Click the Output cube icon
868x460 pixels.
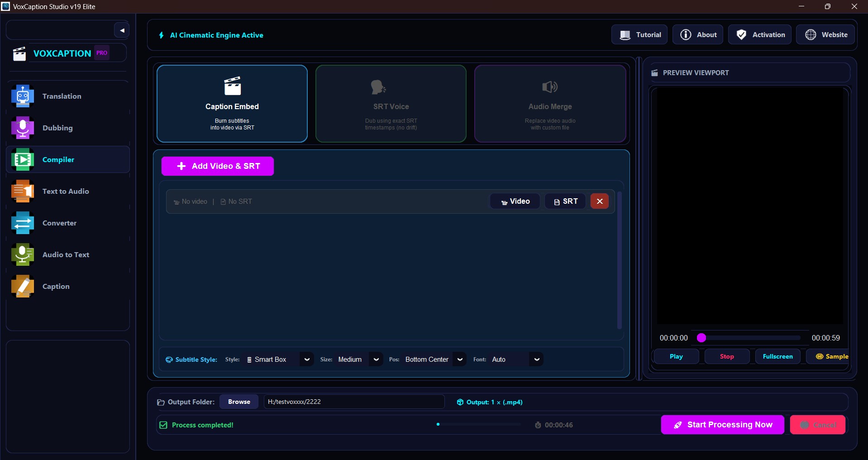tap(460, 402)
